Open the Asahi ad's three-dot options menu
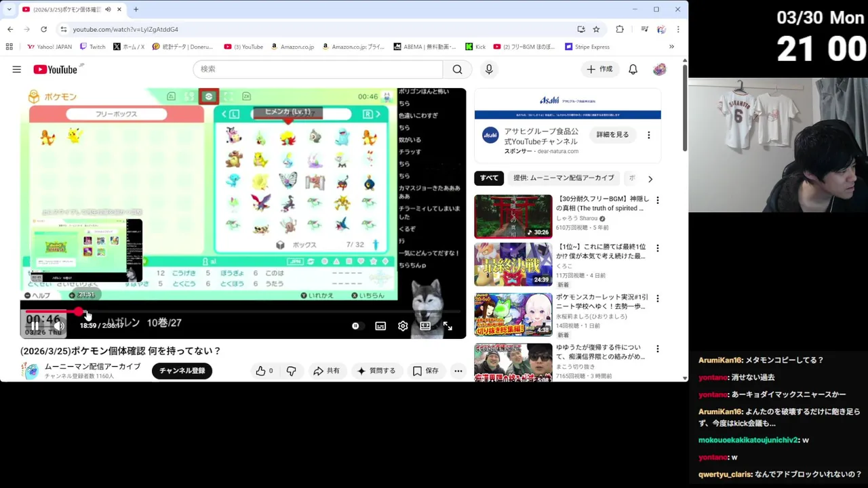 [x=648, y=135]
